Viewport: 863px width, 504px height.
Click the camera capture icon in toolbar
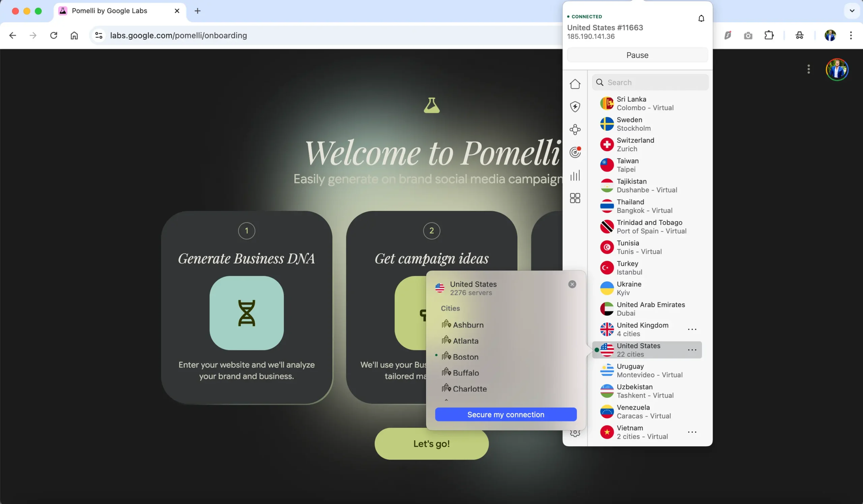(748, 35)
